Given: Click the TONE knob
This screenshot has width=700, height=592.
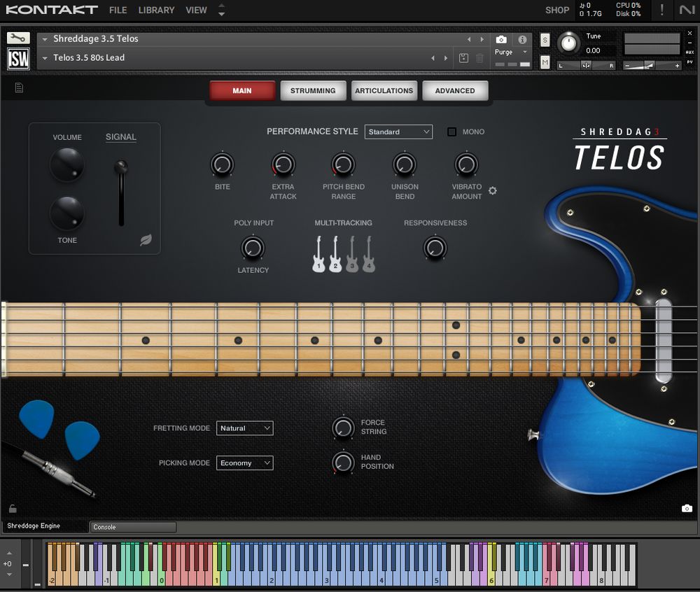Looking at the screenshot, I should point(67,213).
